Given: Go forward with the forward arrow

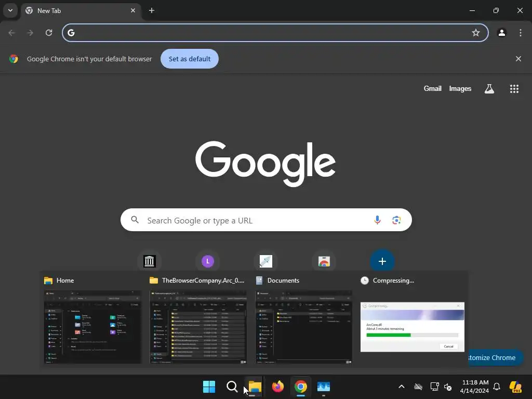Looking at the screenshot, I should (x=30, y=33).
